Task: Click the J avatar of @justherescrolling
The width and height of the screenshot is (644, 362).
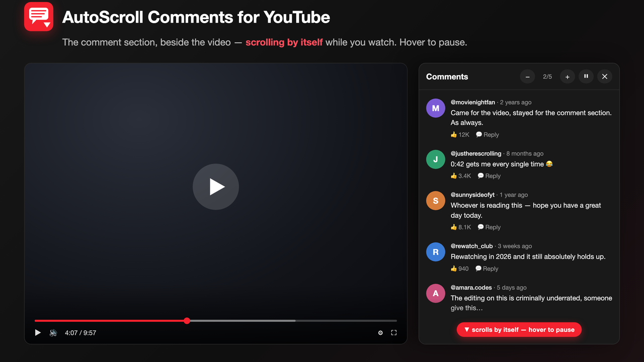Action: pyautogui.click(x=436, y=159)
